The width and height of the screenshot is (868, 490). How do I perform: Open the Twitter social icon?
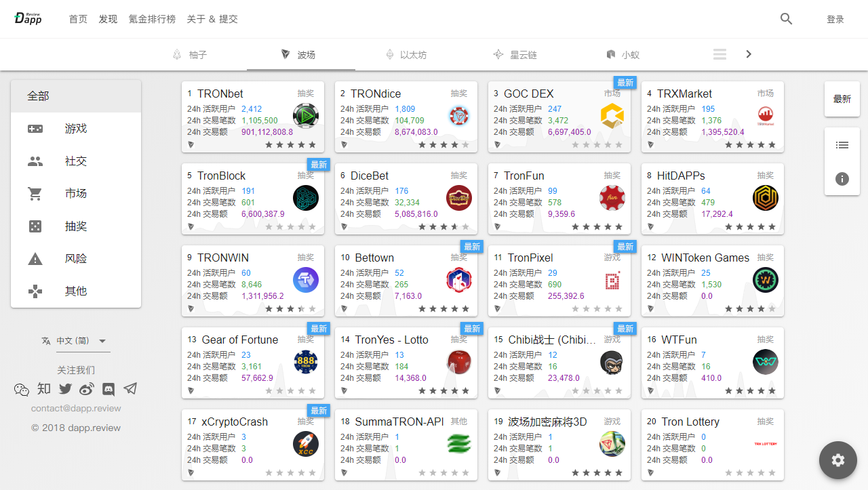pos(65,389)
